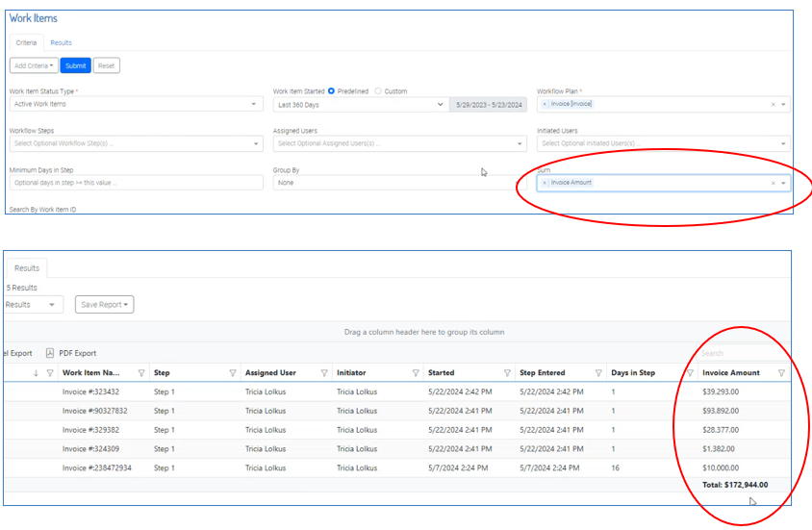The height and width of the screenshot is (530, 812).
Task: Click the $93,892.00 amount cell
Action: (x=721, y=411)
